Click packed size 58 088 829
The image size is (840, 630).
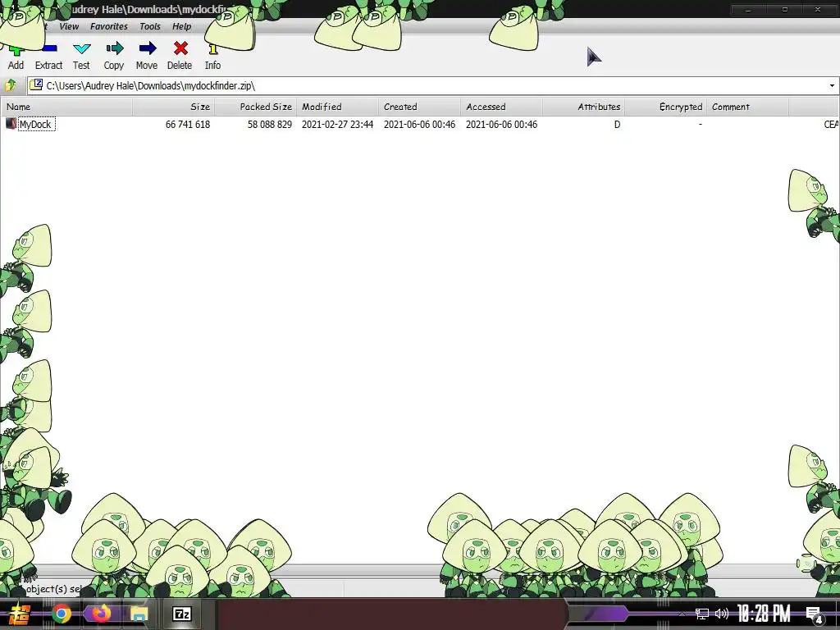[269, 125]
